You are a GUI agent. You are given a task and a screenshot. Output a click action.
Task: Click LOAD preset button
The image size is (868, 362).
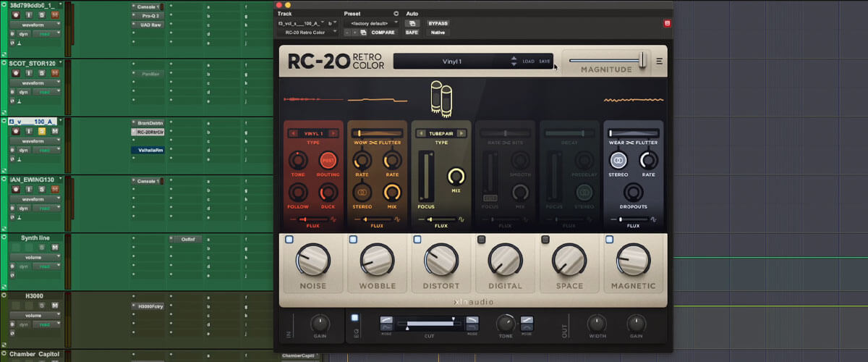[x=528, y=62]
